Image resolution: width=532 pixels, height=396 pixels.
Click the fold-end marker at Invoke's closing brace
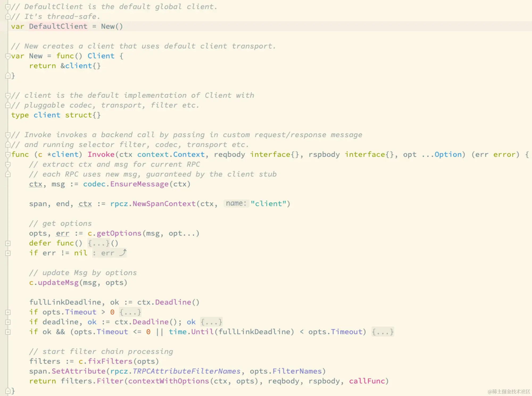8,391
